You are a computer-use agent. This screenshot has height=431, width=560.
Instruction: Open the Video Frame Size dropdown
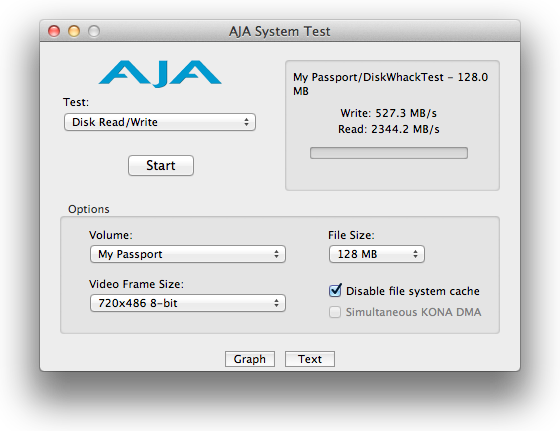pyautogui.click(x=188, y=303)
